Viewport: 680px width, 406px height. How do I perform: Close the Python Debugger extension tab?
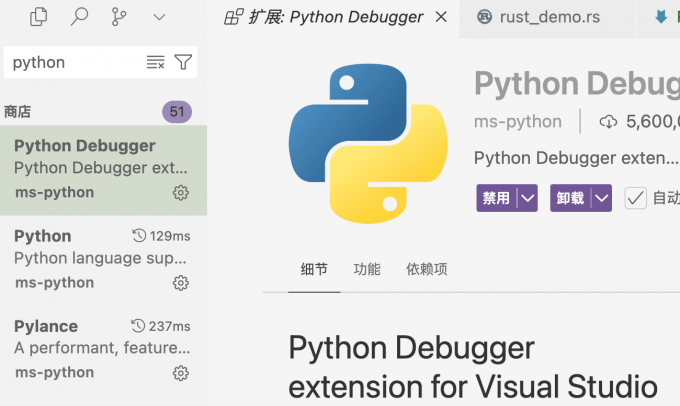coord(442,16)
